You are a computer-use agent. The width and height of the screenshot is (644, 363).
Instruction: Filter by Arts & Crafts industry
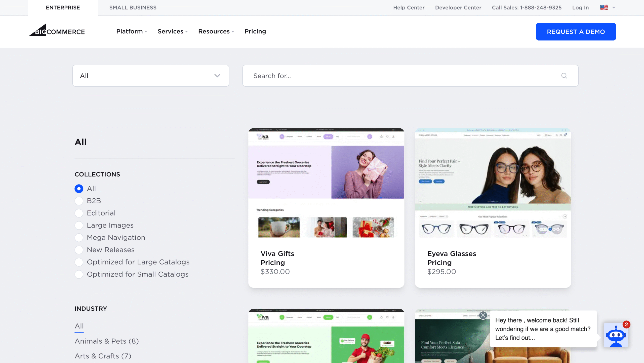coord(103,356)
